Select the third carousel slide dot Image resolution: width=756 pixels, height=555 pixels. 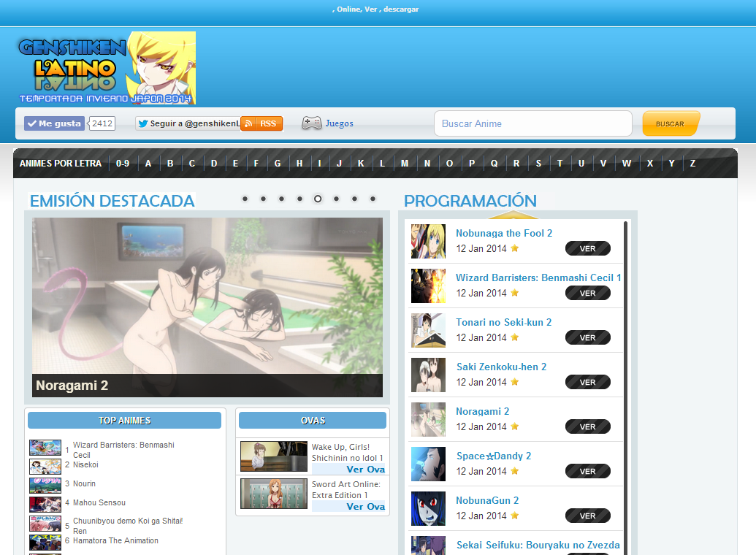point(281,199)
